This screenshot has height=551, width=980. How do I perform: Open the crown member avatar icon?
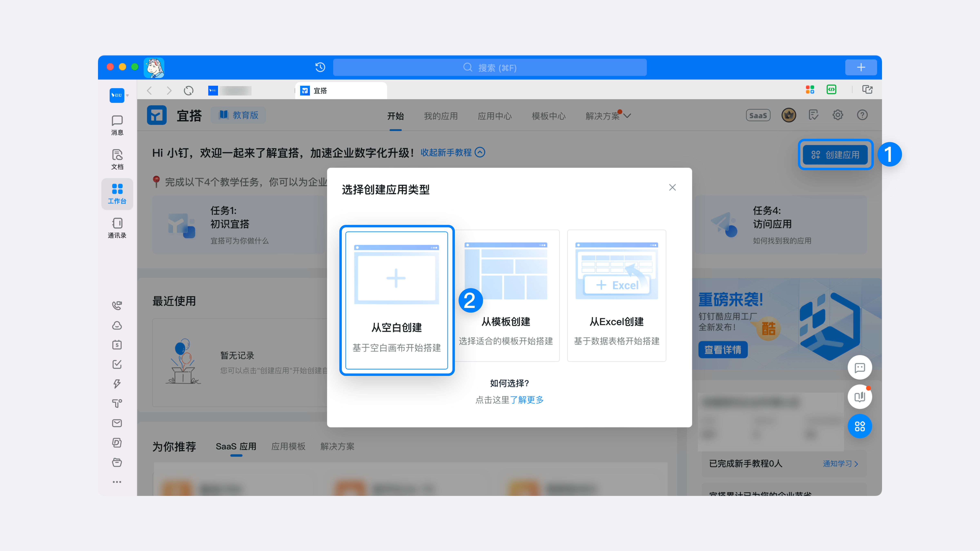click(789, 115)
